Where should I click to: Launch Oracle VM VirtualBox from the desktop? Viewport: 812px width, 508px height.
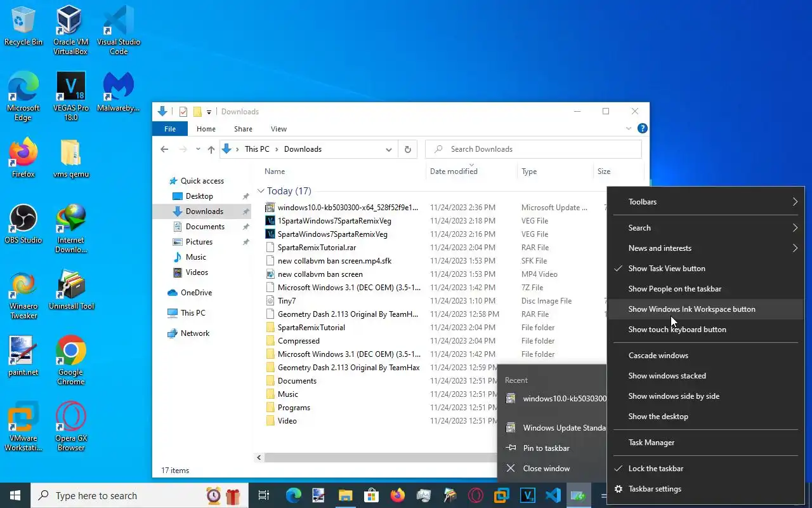tap(70, 30)
